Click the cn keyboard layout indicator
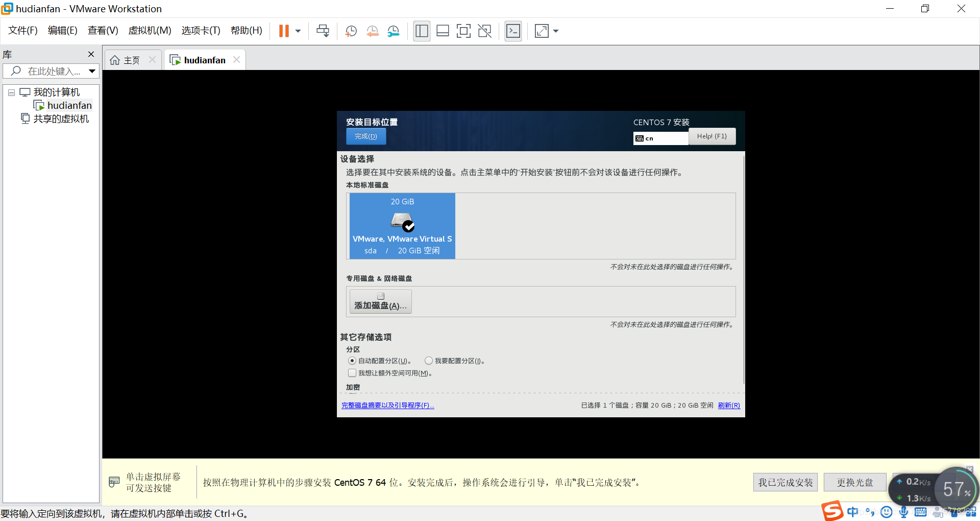This screenshot has height=521, width=980. [x=660, y=138]
